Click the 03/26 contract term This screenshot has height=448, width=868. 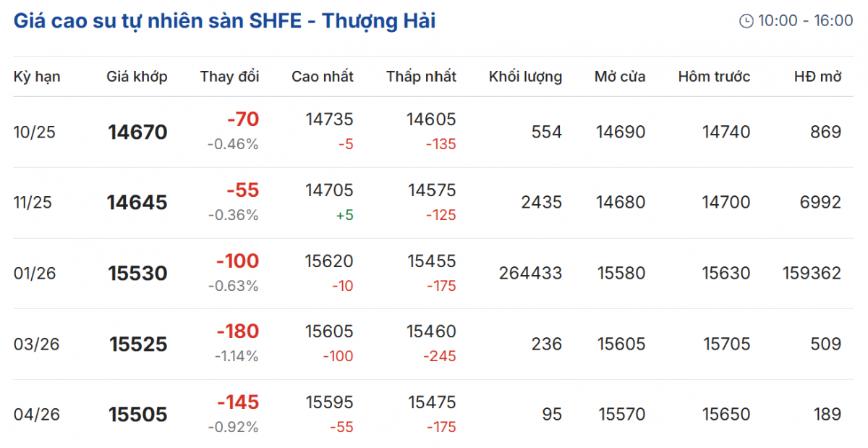pos(35,345)
